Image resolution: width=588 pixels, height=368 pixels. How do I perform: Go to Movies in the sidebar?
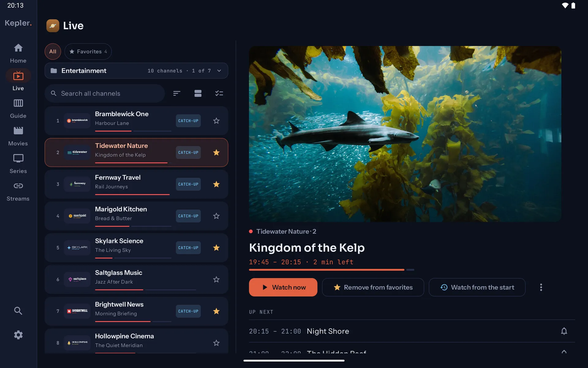[x=18, y=136]
